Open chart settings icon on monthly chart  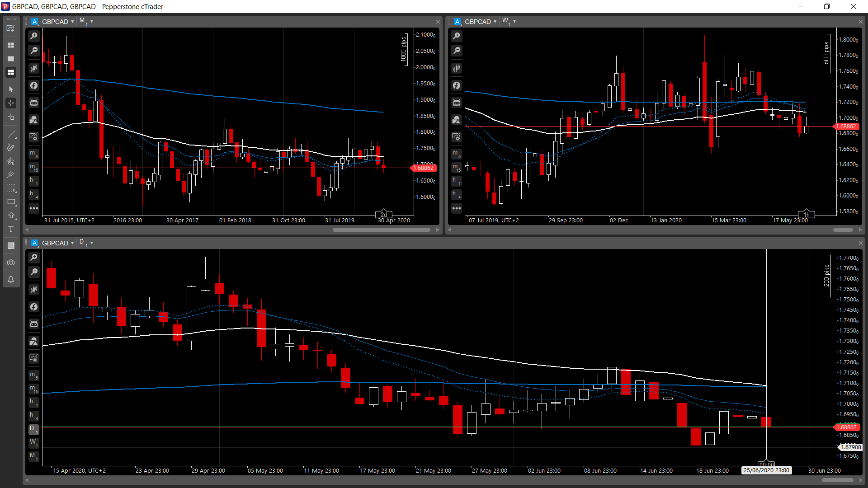(x=34, y=136)
